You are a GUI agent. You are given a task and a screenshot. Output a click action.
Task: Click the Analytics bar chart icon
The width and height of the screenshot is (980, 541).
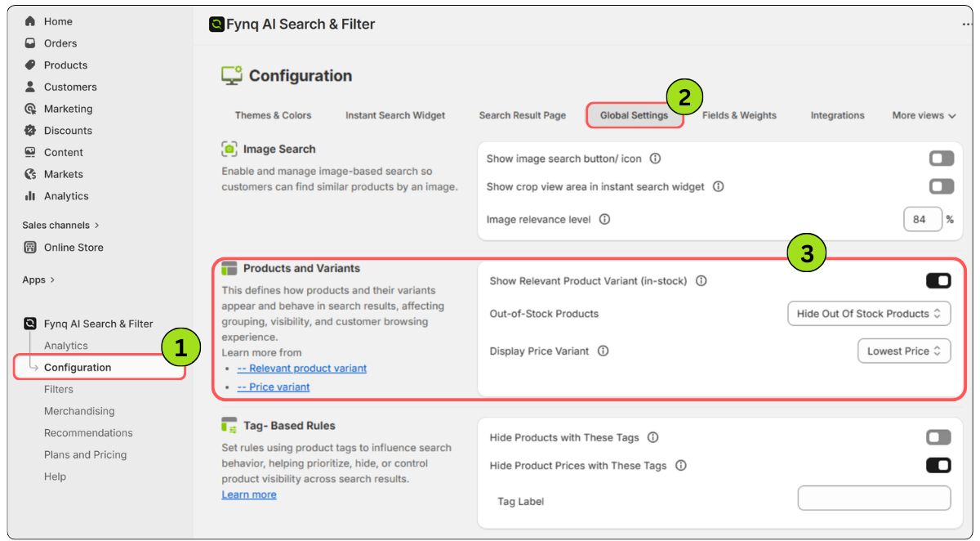tap(30, 196)
